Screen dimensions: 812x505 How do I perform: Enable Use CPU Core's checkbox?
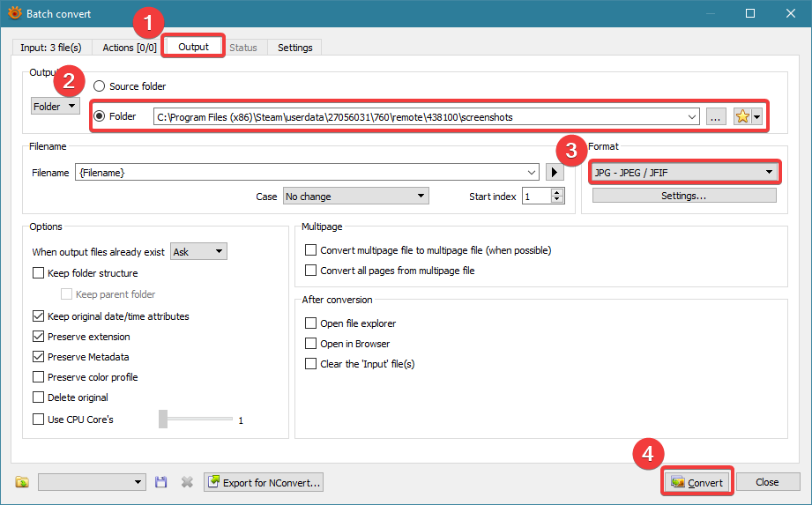(38, 420)
